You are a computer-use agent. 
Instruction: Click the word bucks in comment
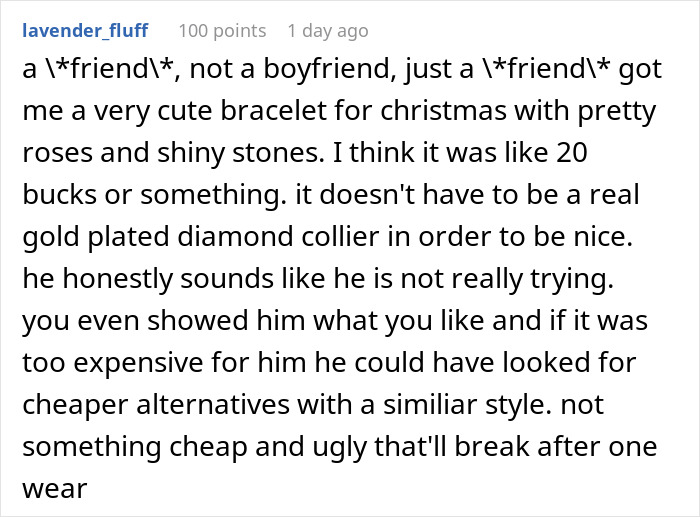tap(59, 194)
